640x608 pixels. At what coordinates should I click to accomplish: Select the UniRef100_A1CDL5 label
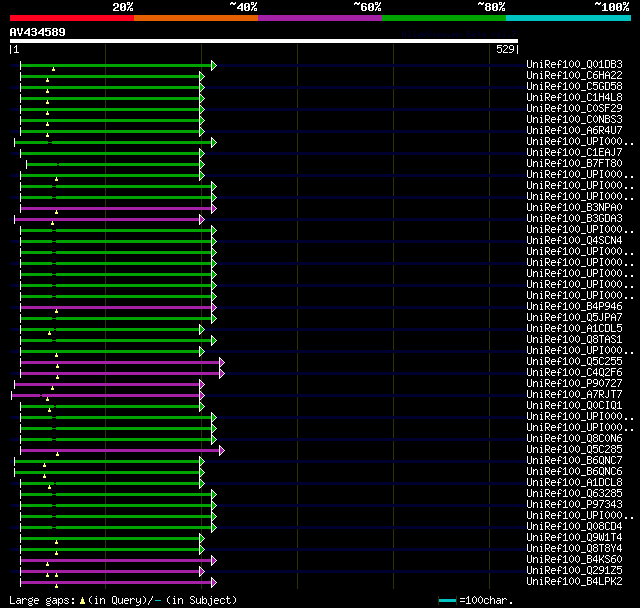tap(574, 329)
